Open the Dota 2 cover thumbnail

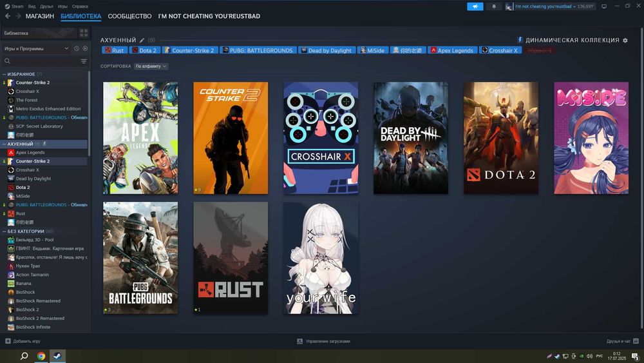pyautogui.click(x=501, y=138)
